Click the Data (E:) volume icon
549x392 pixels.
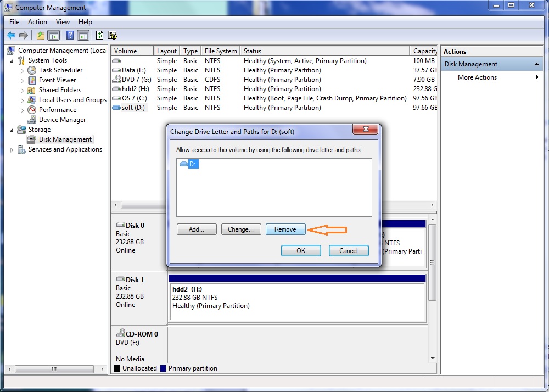116,70
